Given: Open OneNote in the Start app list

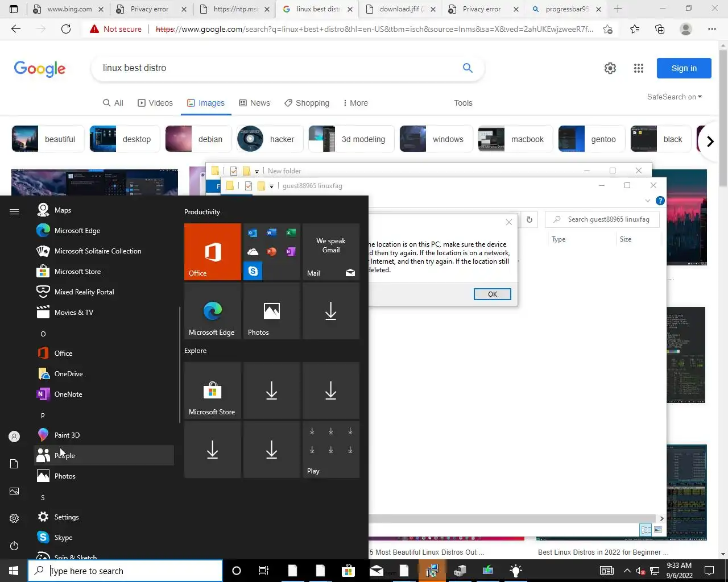Looking at the screenshot, I should (104, 394).
